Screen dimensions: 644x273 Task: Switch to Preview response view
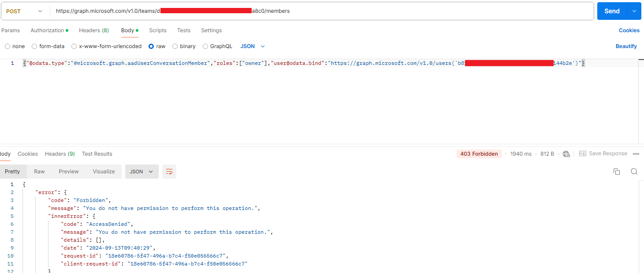click(69, 172)
